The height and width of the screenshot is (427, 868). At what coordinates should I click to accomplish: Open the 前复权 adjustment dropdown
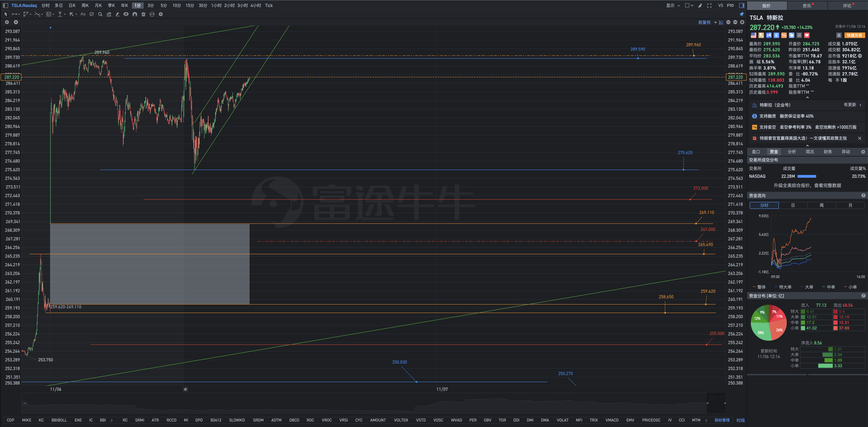click(707, 22)
